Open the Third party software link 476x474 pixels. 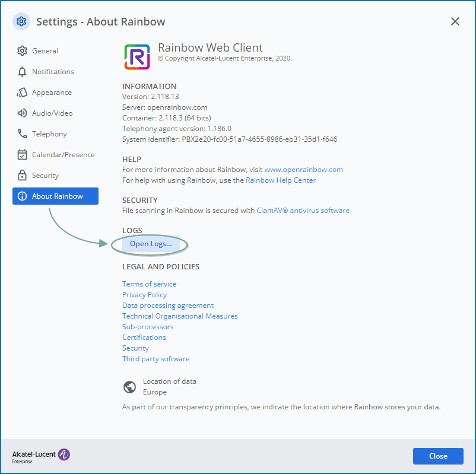click(x=156, y=359)
